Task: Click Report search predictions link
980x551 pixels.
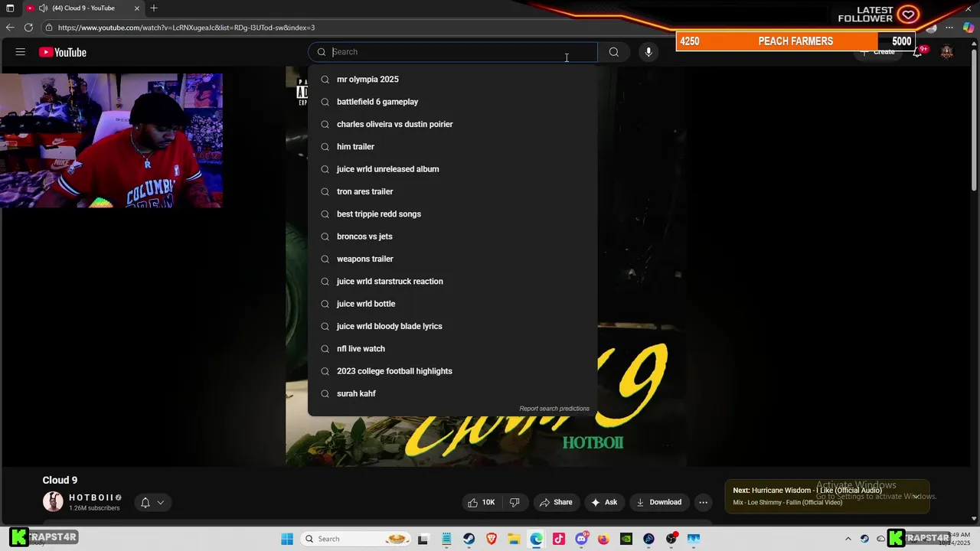Action: [x=554, y=409]
